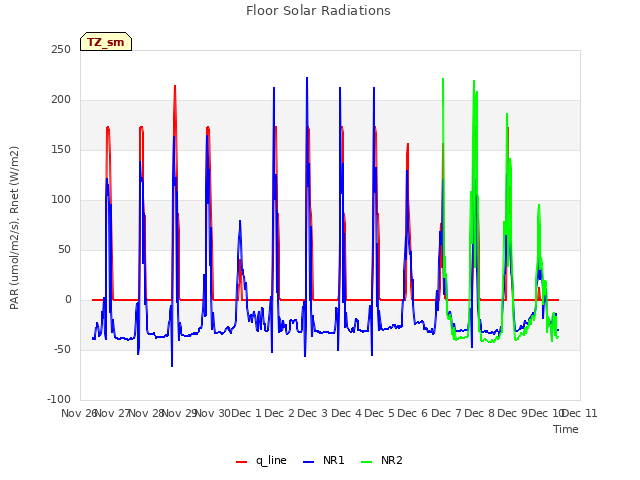Viewport: 640px width, 480px height.
Task: Click the 200 y-axis tick label
Action: (61, 100)
